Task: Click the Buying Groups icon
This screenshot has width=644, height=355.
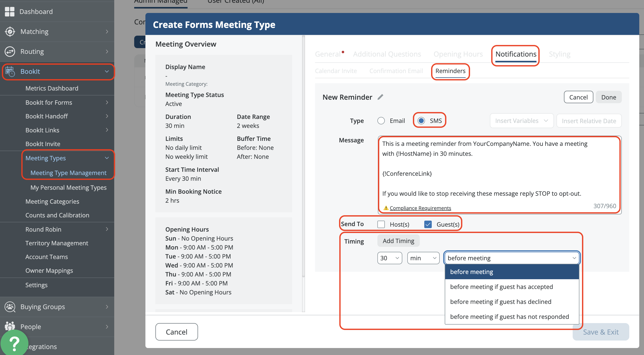Action: coord(10,307)
